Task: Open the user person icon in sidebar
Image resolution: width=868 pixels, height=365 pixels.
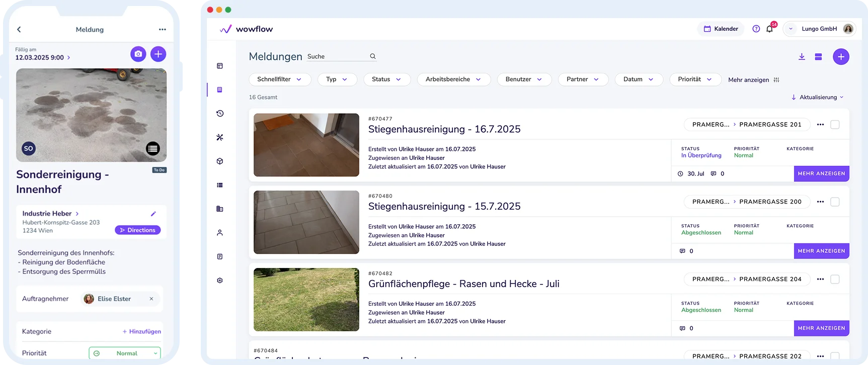Action: pos(220,233)
